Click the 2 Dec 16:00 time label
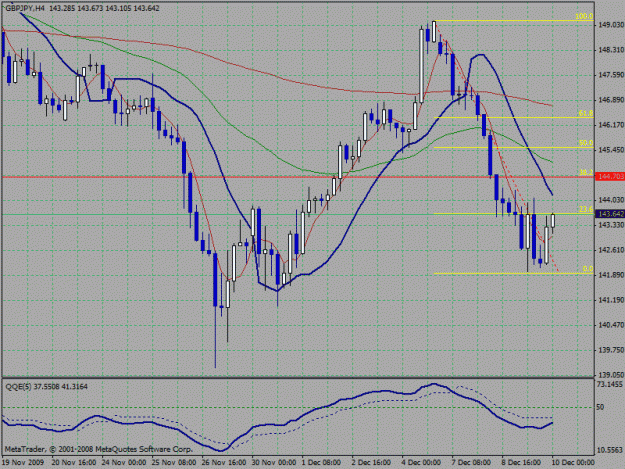The height and width of the screenshot is (469, 625). [x=371, y=463]
